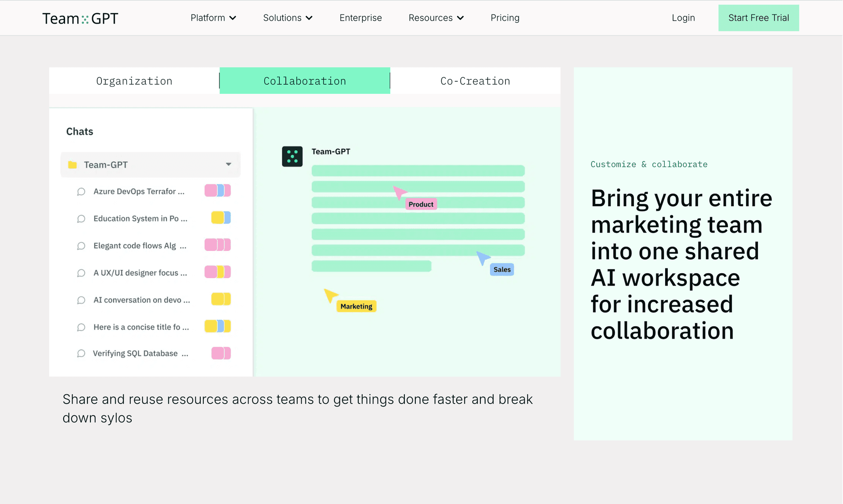Collapse the Team-GPT folder dropdown arrow
843x504 pixels.
click(x=228, y=164)
